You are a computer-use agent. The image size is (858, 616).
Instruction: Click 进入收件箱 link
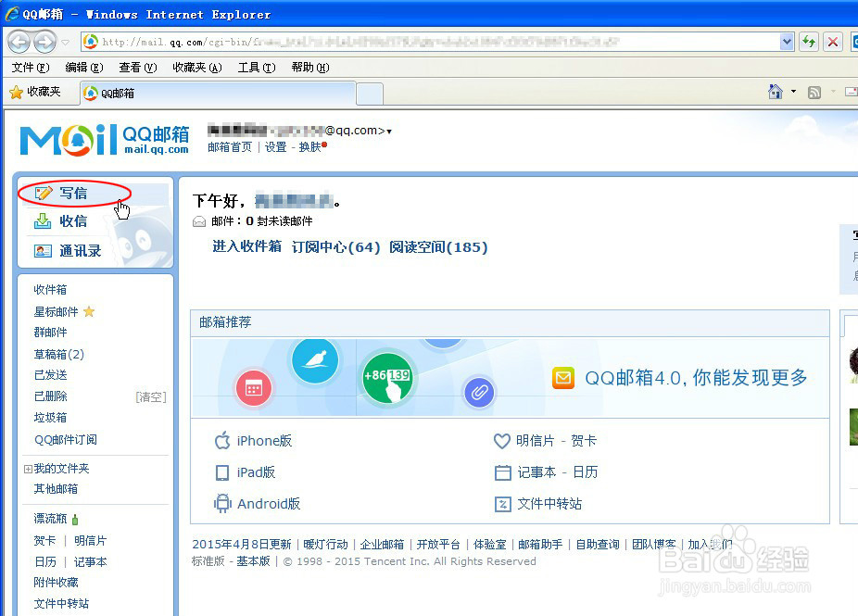[x=246, y=246]
